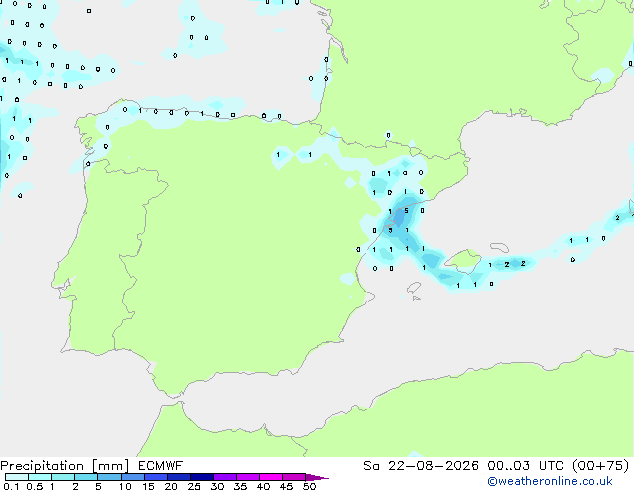Pick the 2–5 mm sky blue legend swatch
The width and height of the screenshot is (634, 490).
(86, 477)
